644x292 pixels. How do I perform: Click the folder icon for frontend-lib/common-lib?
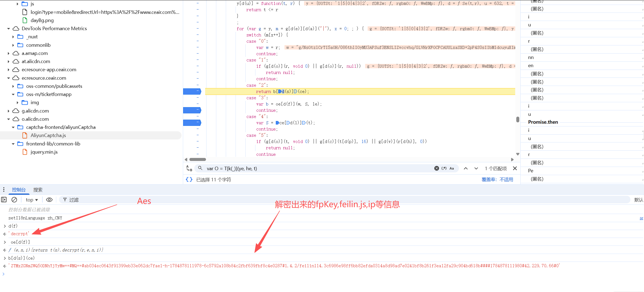pyautogui.click(x=20, y=144)
